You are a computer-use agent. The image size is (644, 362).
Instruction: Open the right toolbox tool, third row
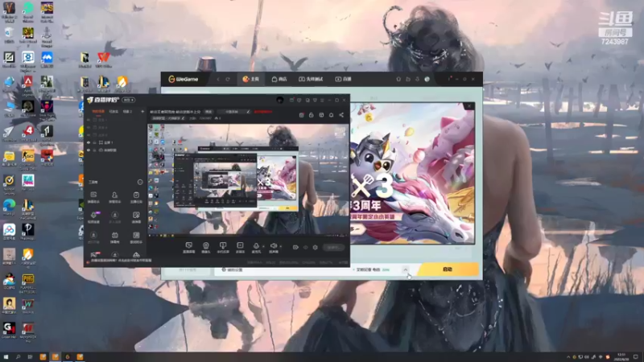click(136, 237)
